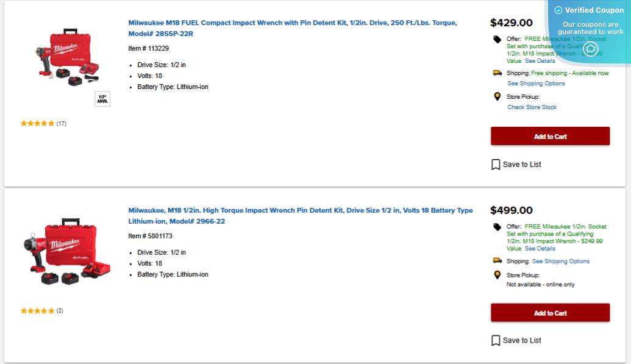Click the offer tag icon for the $429.00 wrench

[x=497, y=40]
